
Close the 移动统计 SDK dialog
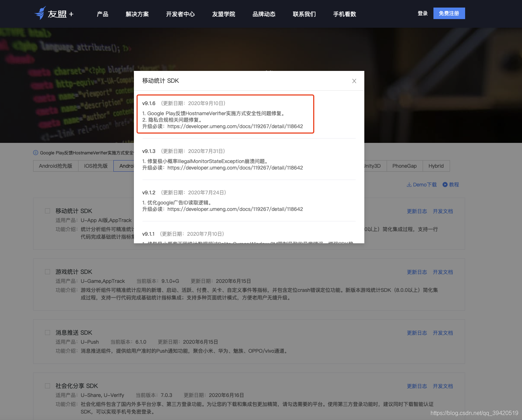point(354,81)
